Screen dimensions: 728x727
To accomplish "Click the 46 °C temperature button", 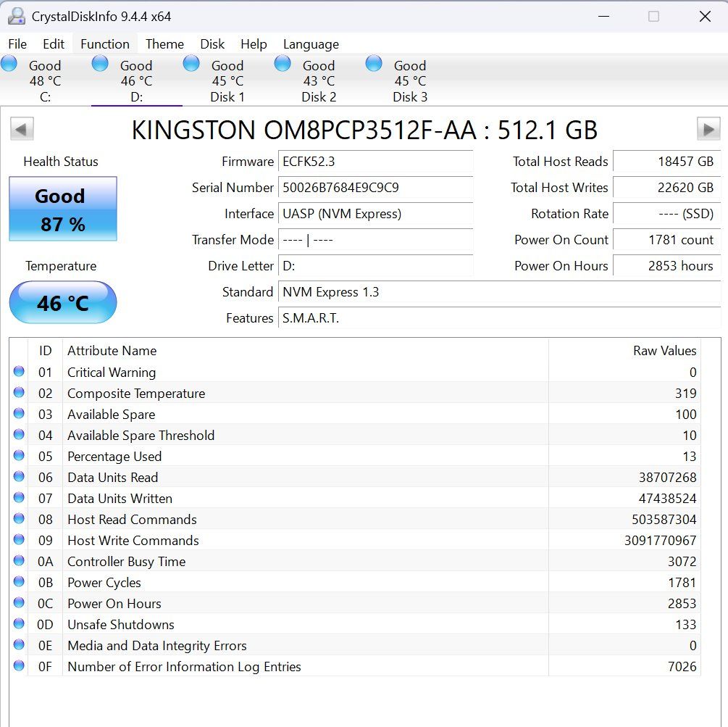I will (63, 302).
